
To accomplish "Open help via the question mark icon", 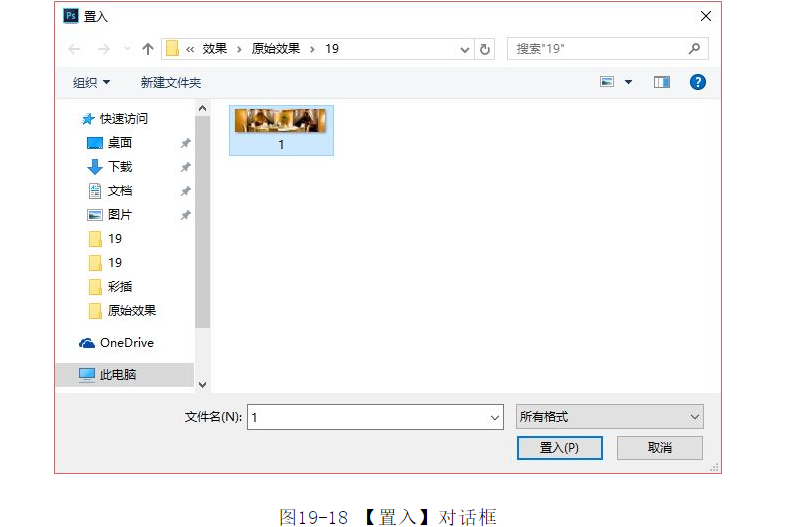I will click(x=698, y=82).
